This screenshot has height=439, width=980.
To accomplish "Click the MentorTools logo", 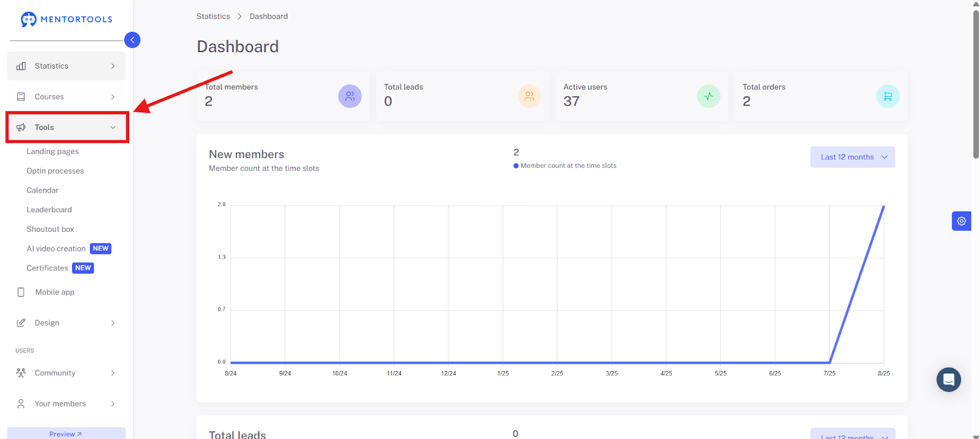I will (66, 20).
